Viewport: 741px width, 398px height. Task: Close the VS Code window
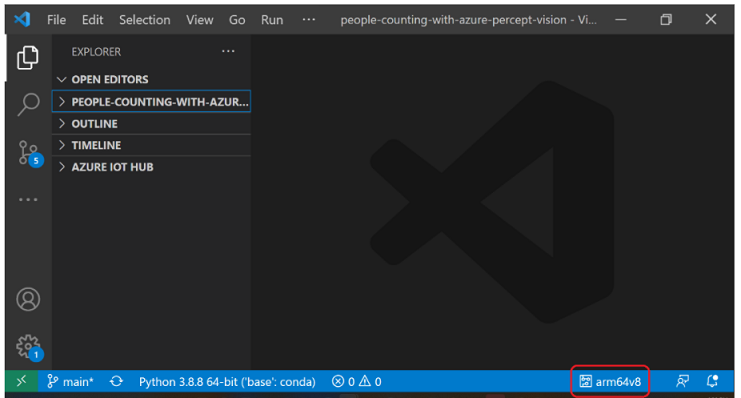[x=711, y=19]
